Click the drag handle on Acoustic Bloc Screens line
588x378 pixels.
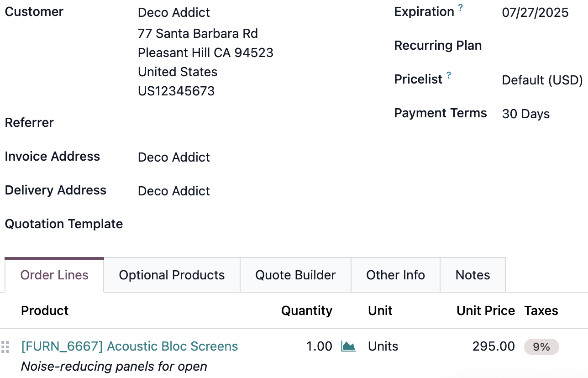pyautogui.click(x=5, y=347)
